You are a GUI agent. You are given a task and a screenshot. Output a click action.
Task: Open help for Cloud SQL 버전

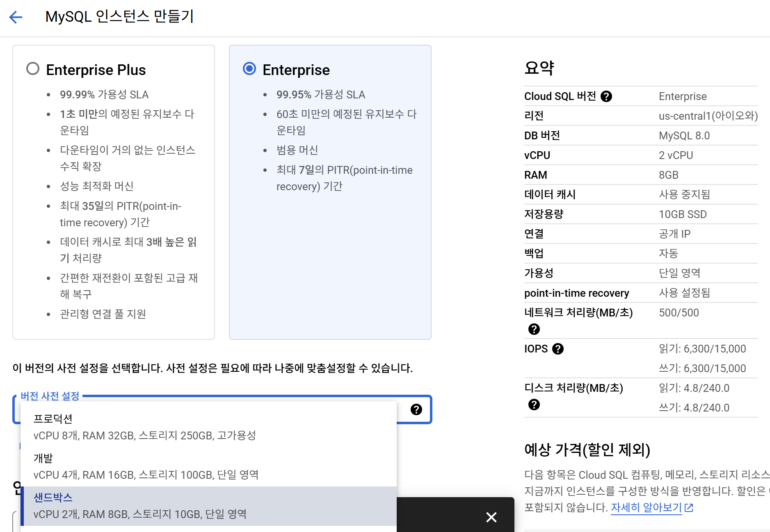click(606, 96)
